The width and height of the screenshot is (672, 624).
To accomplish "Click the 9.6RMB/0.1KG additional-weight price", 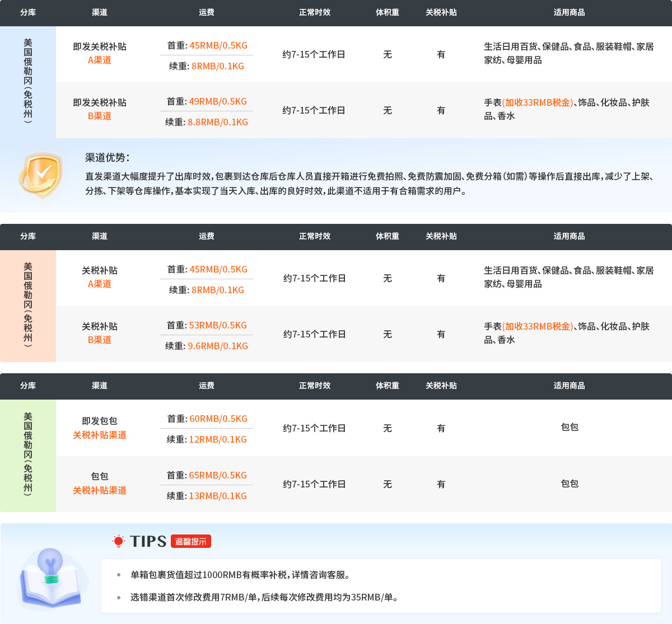I will (x=218, y=346).
